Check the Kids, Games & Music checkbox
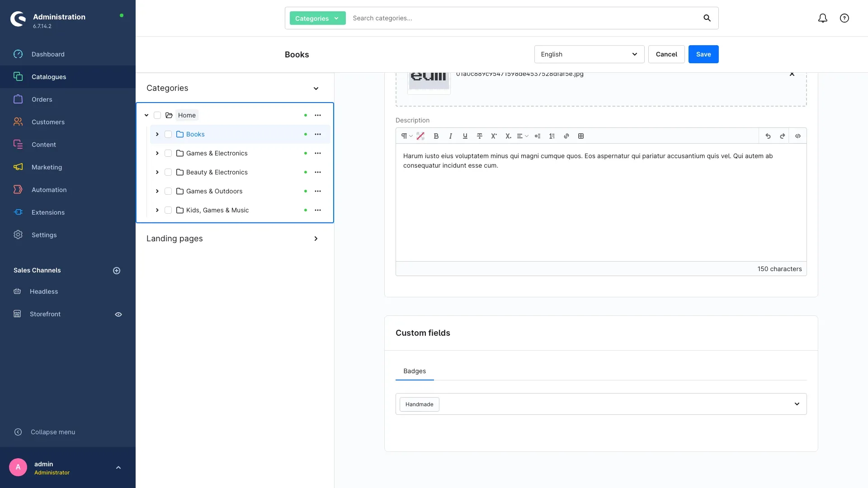Image resolution: width=868 pixels, height=488 pixels. click(x=168, y=210)
